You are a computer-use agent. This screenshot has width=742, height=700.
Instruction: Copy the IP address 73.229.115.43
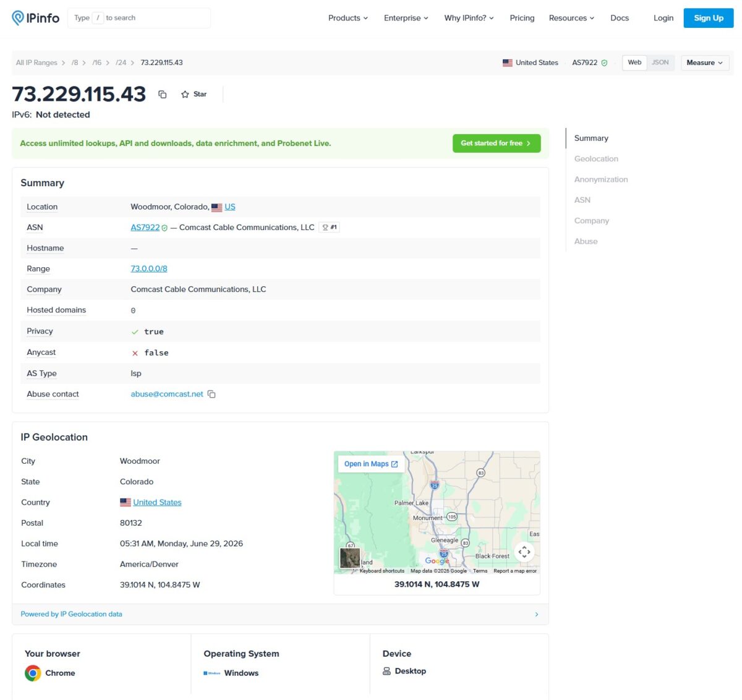pos(163,95)
